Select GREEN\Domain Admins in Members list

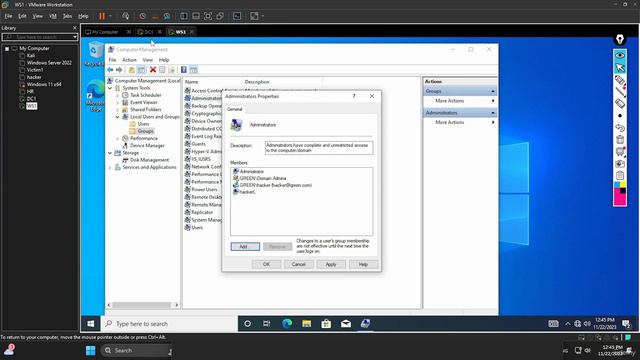(262, 178)
